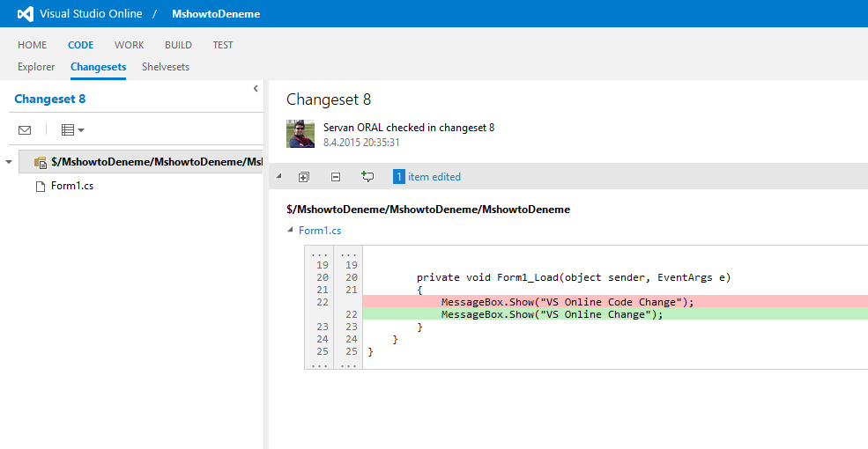Image resolution: width=868 pixels, height=449 pixels.
Task: Switch to the Explorer tab
Action: click(36, 67)
